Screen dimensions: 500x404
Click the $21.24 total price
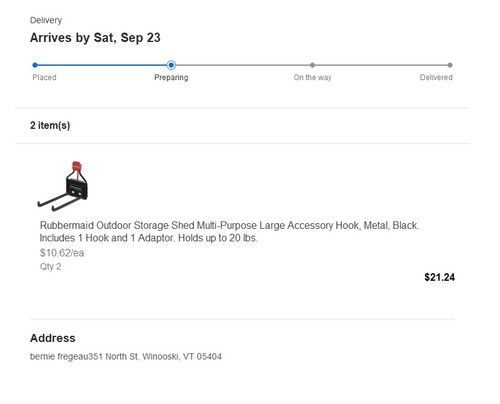[439, 277]
